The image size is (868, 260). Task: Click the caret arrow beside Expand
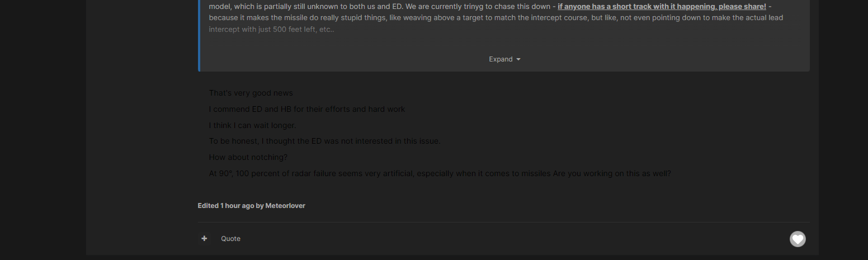coord(518,59)
